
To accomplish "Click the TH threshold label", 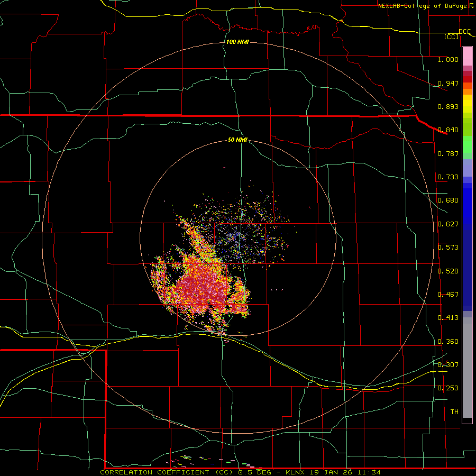I will click(454, 412).
